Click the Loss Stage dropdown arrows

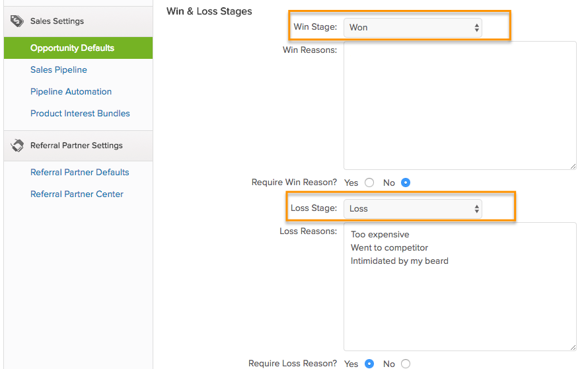(476, 209)
